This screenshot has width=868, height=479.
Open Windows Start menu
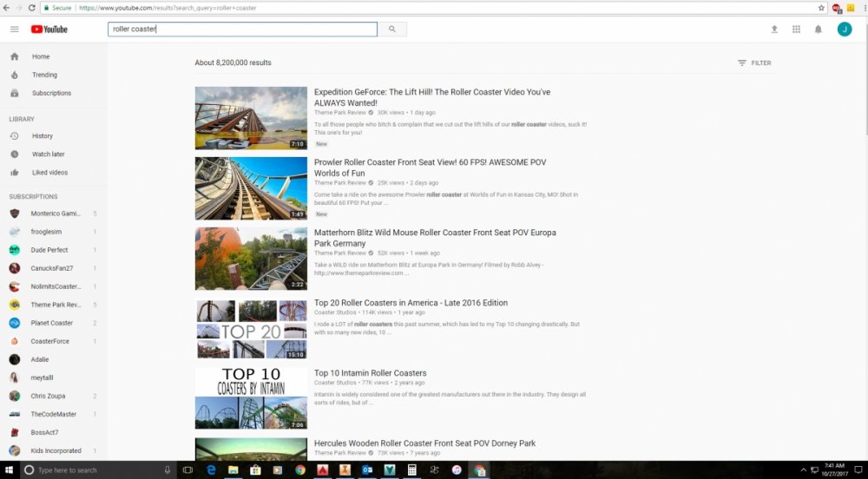9,469
